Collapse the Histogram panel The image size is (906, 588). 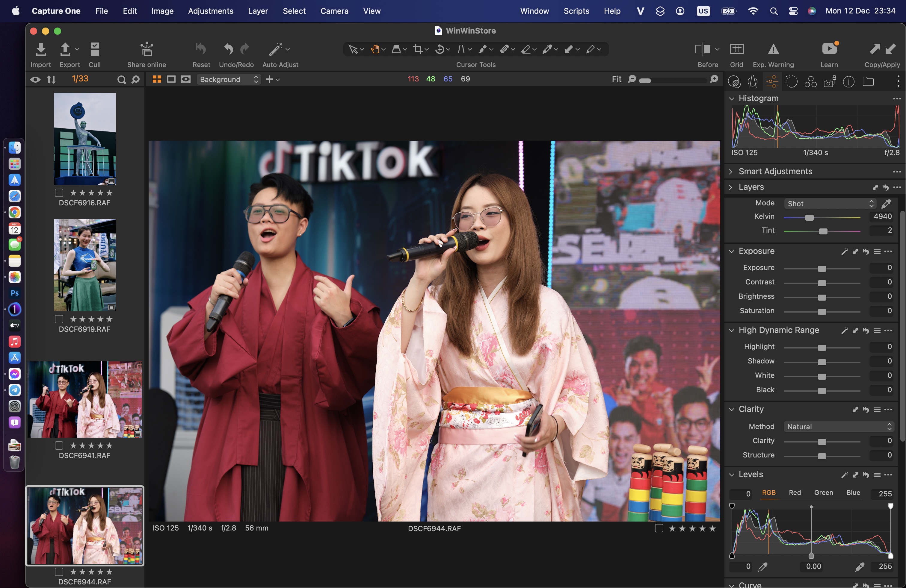coord(731,98)
